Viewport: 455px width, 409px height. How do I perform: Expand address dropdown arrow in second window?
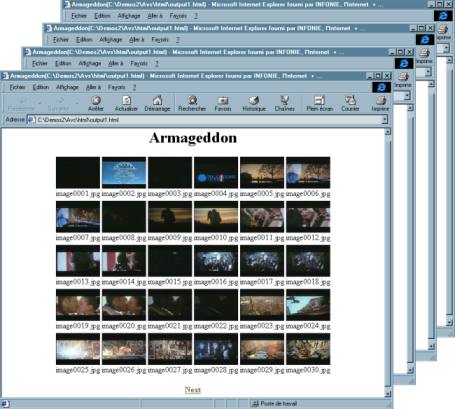point(407,96)
